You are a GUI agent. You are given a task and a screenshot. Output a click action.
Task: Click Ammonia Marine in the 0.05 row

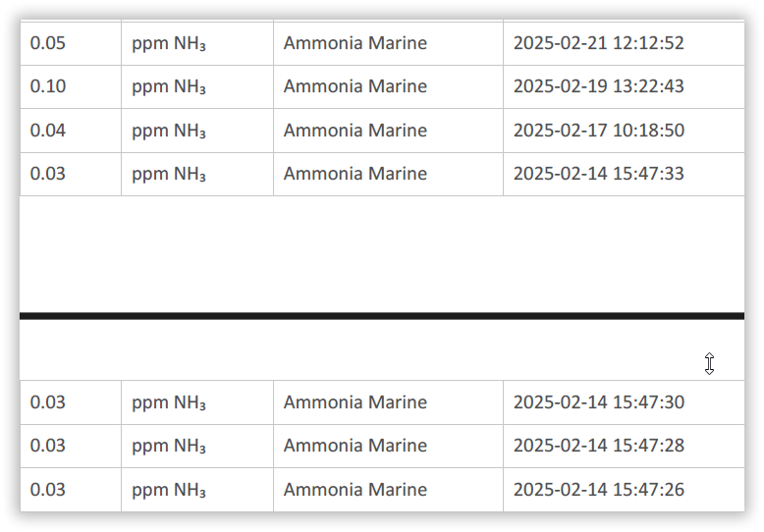[x=355, y=43]
